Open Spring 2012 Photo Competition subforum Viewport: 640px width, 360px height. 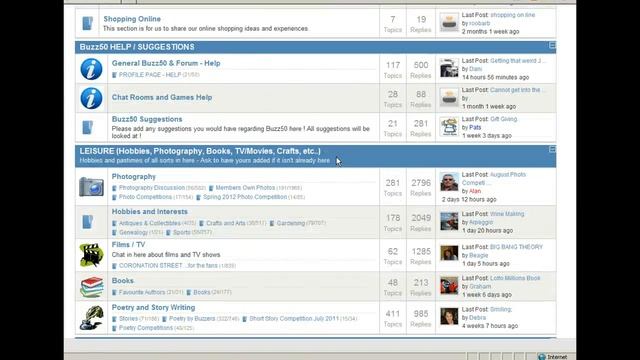[245, 197]
